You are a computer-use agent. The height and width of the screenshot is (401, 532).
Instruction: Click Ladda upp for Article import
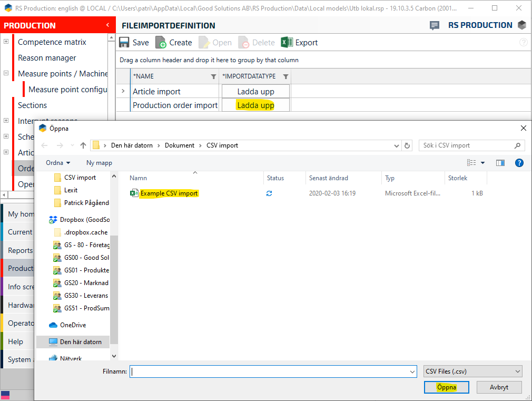255,91
